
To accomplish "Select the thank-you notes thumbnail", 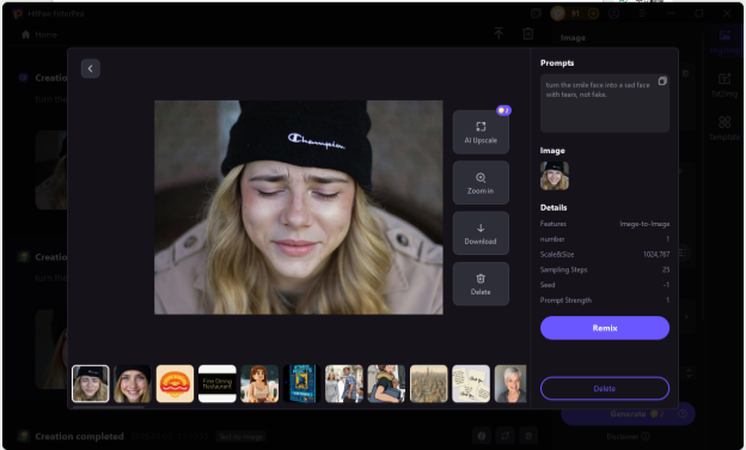I will [471, 384].
